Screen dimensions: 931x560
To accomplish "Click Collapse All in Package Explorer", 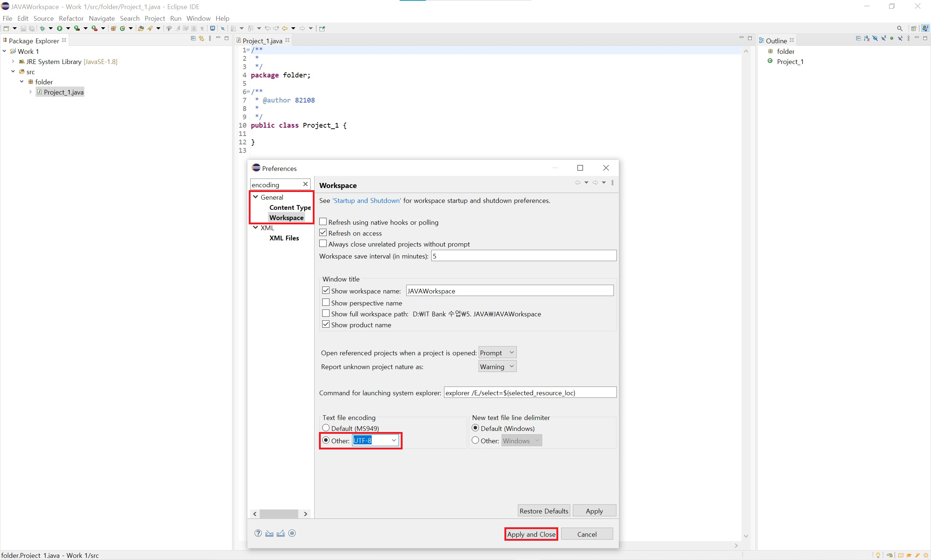I will pos(193,39).
